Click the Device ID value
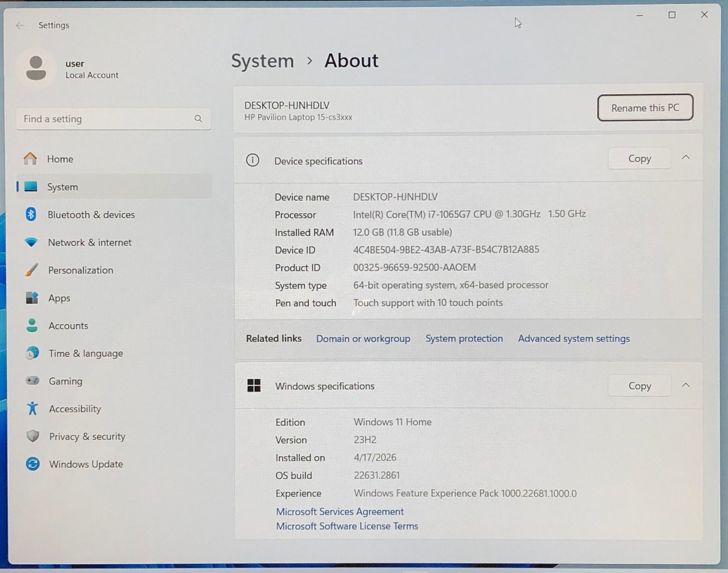 click(446, 249)
